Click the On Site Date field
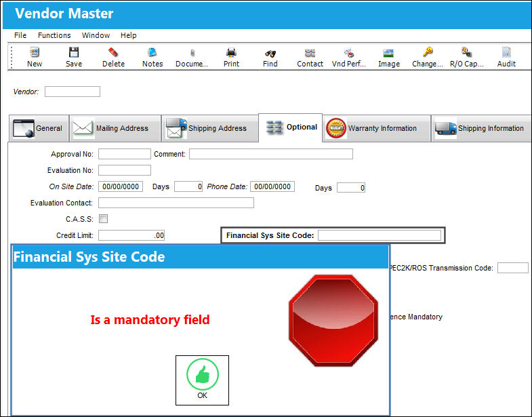 pos(121,186)
